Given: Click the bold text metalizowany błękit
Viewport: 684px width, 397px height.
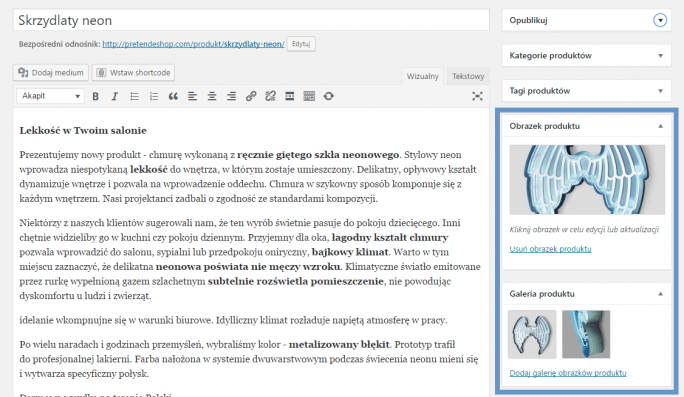Looking at the screenshot, I should [x=339, y=345].
